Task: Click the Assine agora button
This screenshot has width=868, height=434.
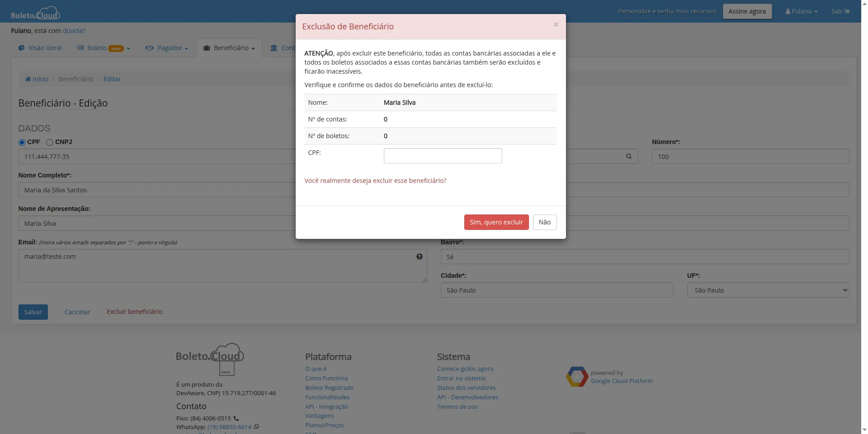Action: click(x=747, y=11)
